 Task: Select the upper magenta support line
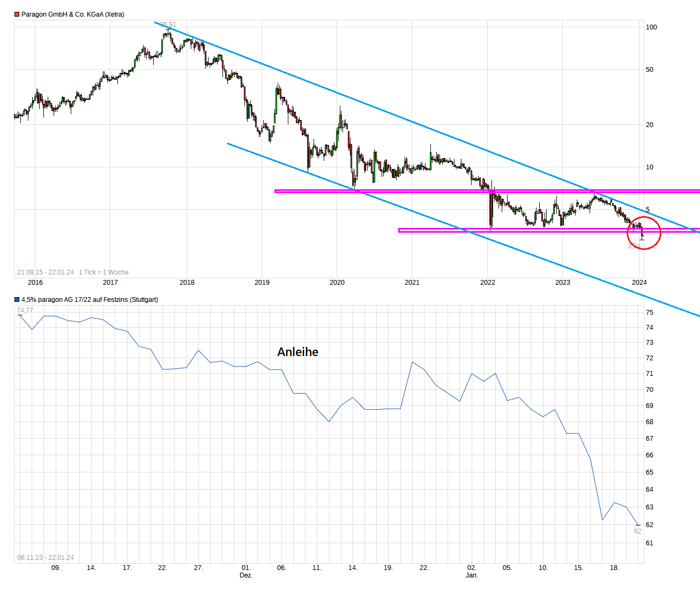(375, 190)
